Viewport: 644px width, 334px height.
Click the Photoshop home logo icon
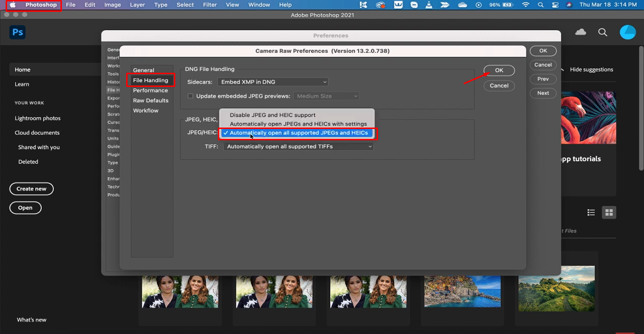17,32
